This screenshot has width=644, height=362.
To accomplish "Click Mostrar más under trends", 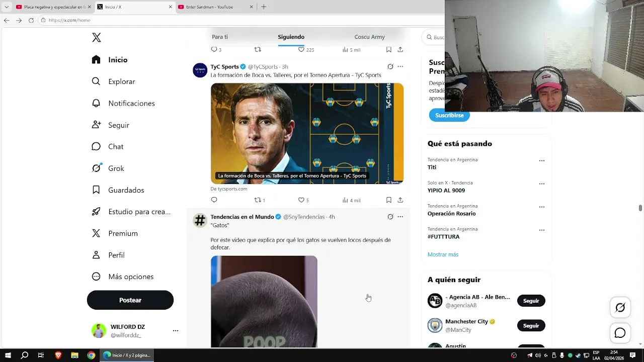I will [443, 254].
